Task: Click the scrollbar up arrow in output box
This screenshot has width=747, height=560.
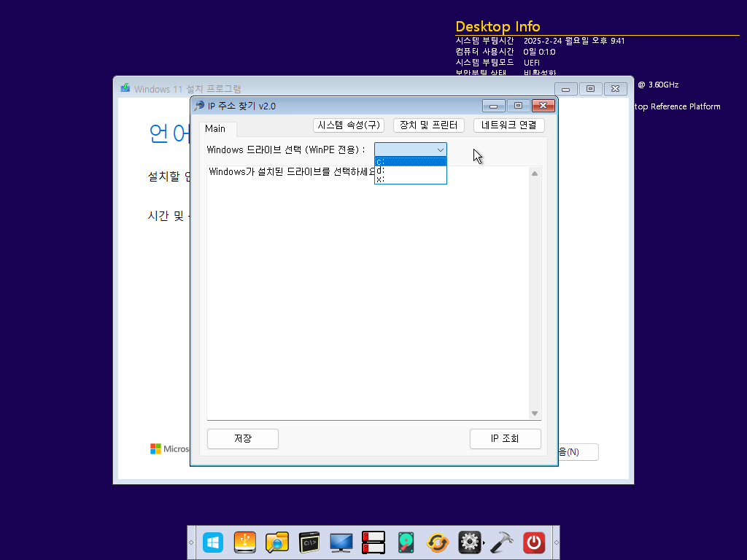Action: pyautogui.click(x=535, y=174)
